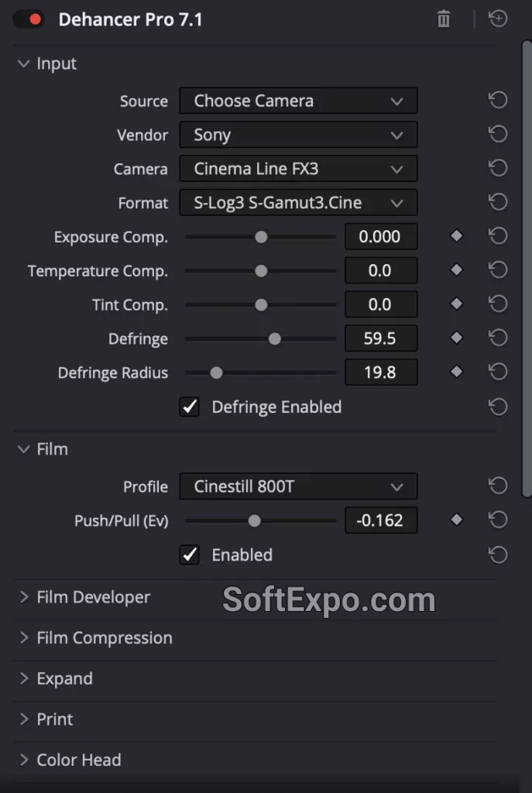The width and height of the screenshot is (532, 793).
Task: Disable the film Enabled checkbox
Action: (x=189, y=554)
